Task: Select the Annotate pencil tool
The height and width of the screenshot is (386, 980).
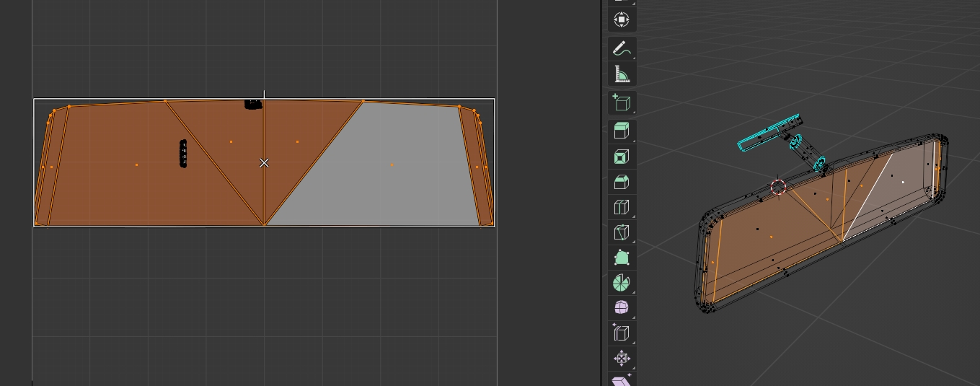Action: click(622, 48)
